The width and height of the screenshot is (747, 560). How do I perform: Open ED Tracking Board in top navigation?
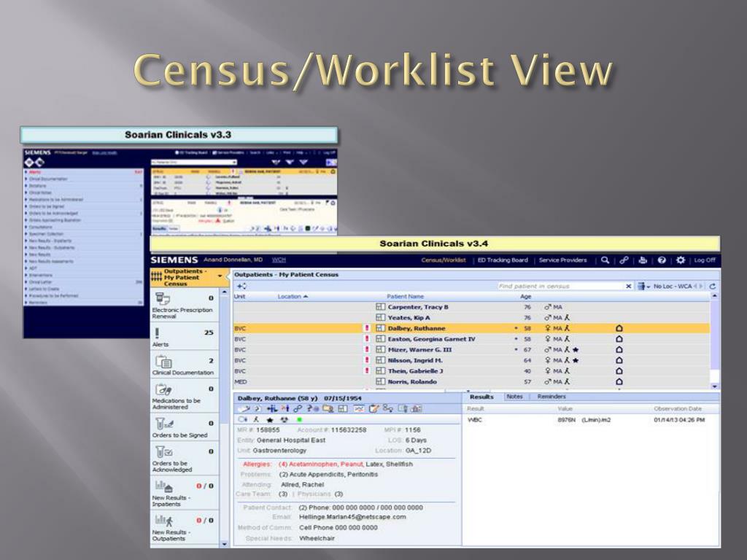pyautogui.click(x=503, y=260)
